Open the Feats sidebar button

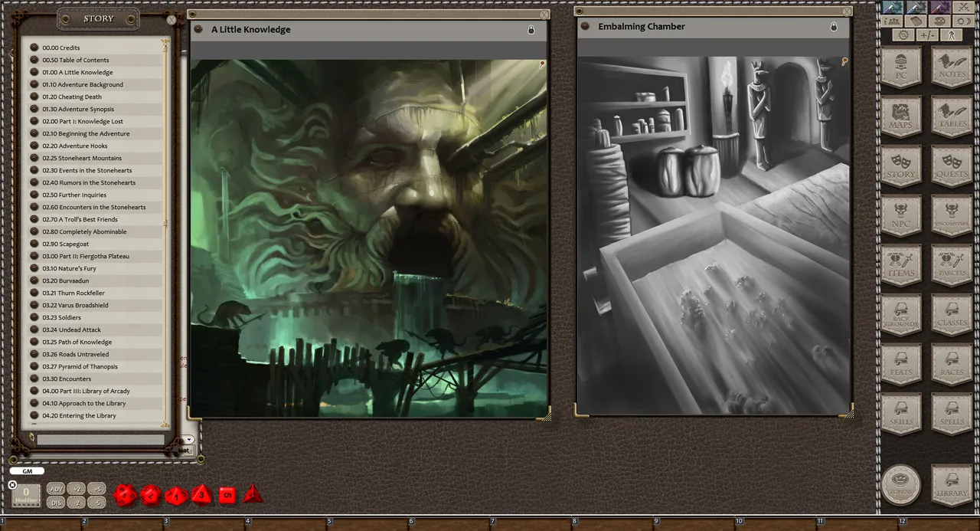pos(901,365)
